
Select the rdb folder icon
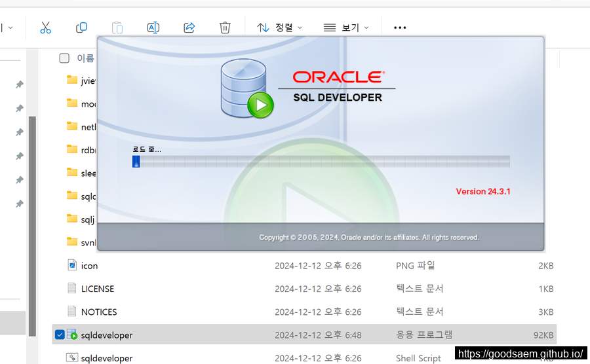click(72, 149)
